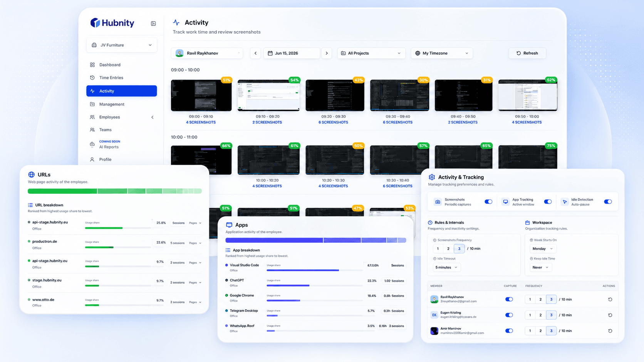This screenshot has width=644, height=362.
Task: Open 2 Screenshots link under 09:10 - 09:20
Action: point(267,122)
